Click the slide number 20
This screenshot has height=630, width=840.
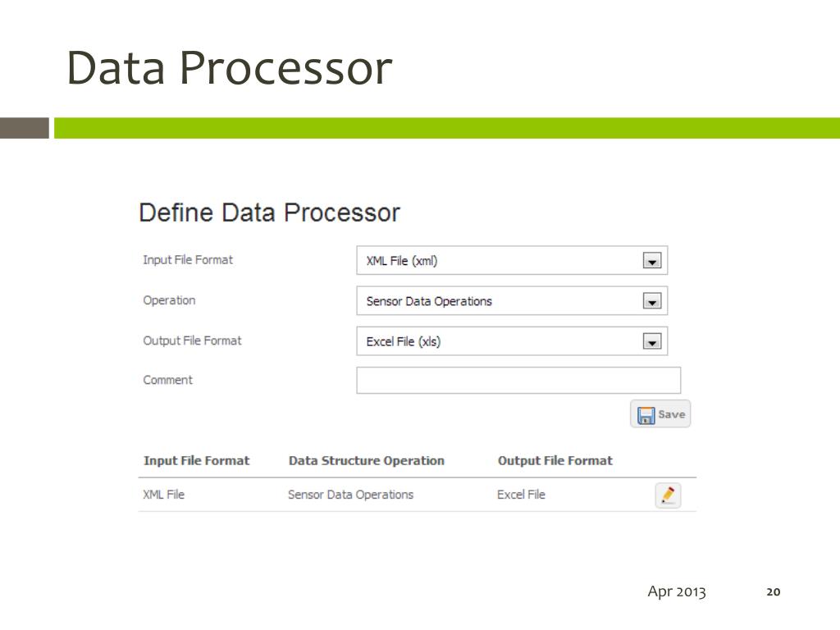pos(773,591)
